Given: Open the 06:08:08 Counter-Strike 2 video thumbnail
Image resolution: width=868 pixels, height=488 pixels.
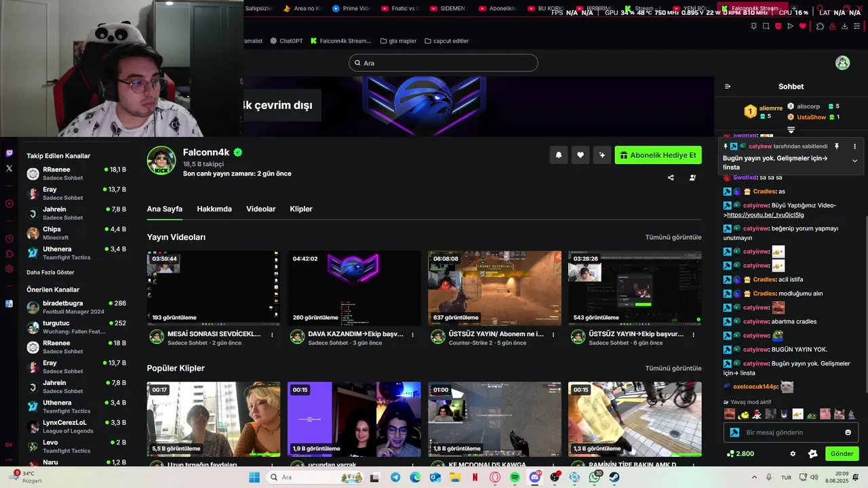Looking at the screenshot, I should pos(494,288).
